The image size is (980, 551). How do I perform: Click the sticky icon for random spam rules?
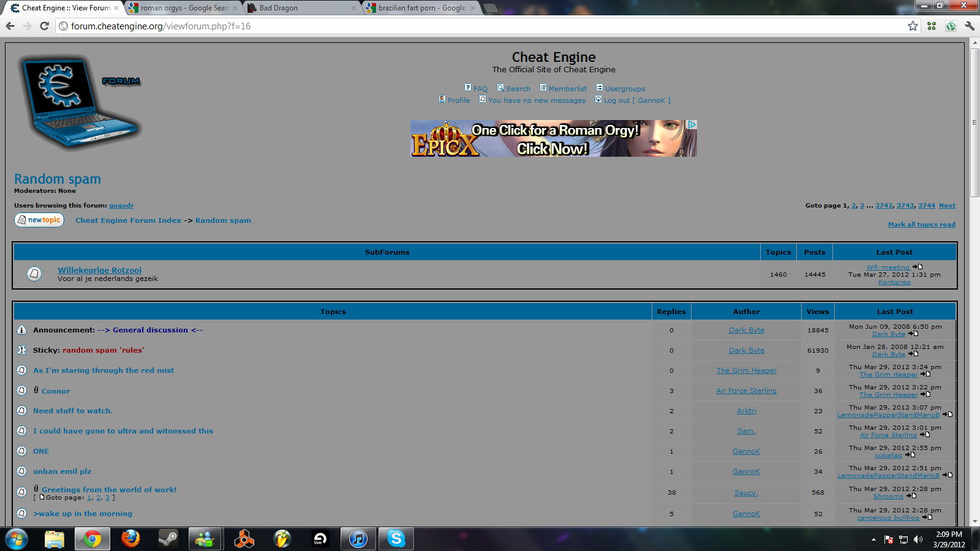point(21,350)
